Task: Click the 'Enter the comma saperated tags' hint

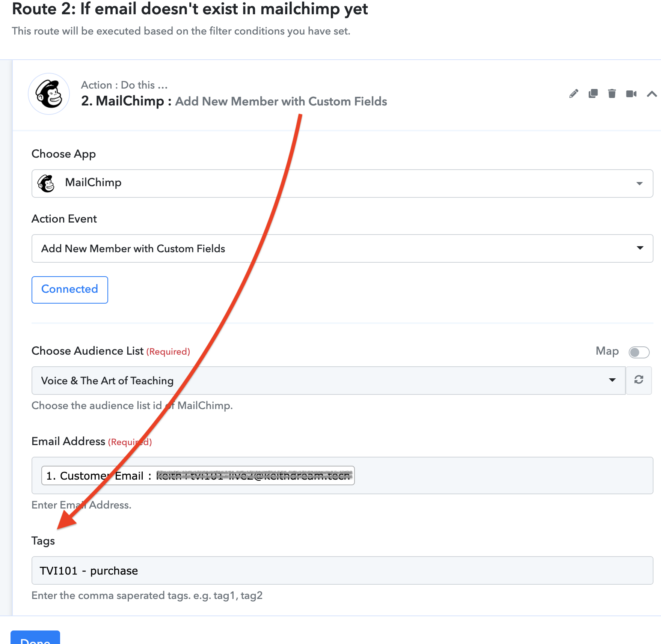Action: (x=147, y=596)
